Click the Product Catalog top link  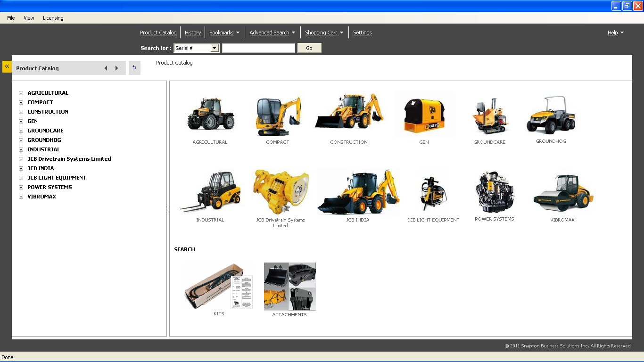tap(158, 33)
